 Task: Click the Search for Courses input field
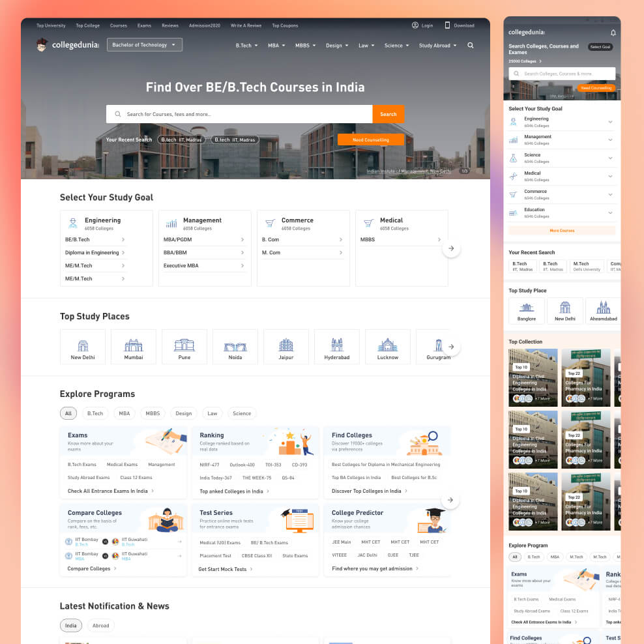(x=239, y=114)
